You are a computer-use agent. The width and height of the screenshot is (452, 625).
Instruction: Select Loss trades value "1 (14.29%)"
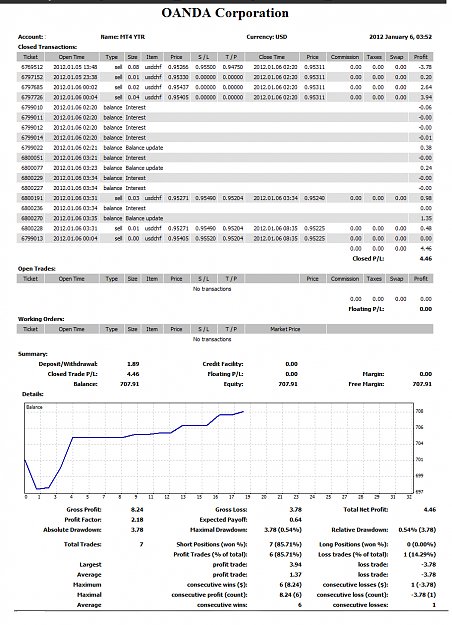(419, 554)
